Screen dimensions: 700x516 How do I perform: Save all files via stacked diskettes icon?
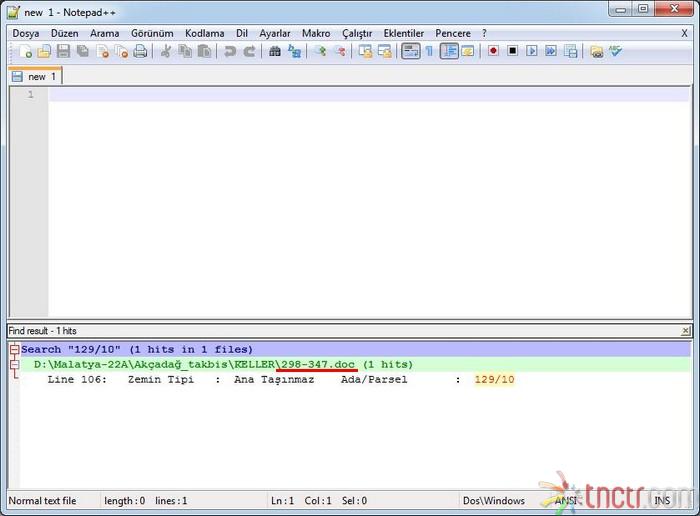point(83,51)
